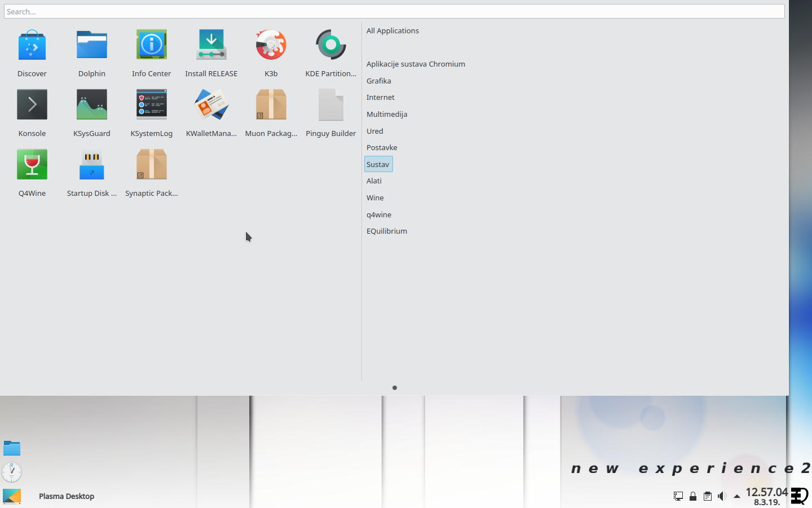Select the Wine category

(x=375, y=198)
